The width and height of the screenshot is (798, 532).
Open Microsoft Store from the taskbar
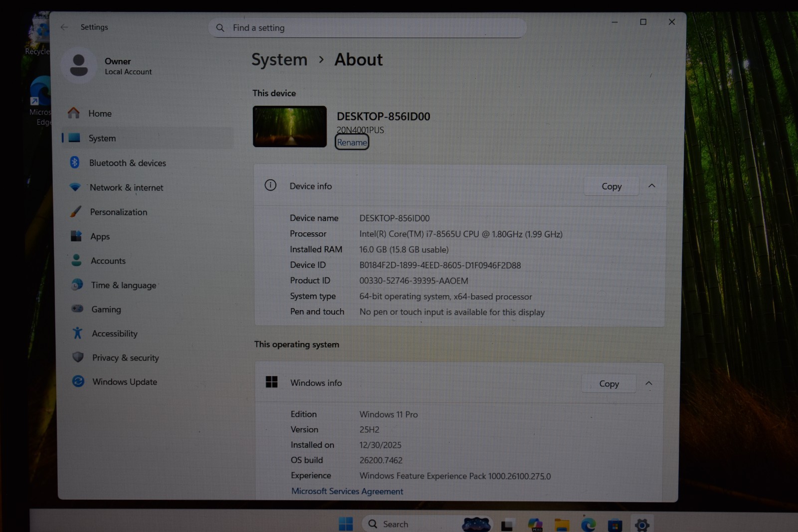point(615,525)
